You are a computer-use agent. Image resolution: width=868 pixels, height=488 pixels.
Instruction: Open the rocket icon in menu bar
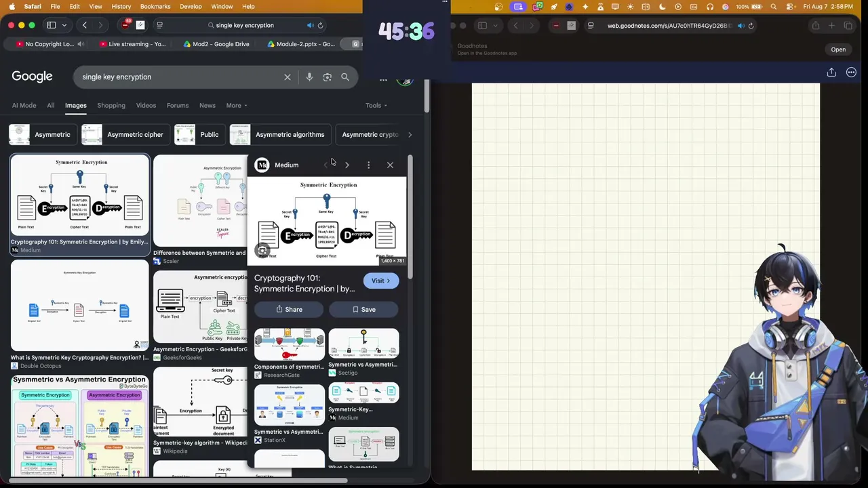553,7
